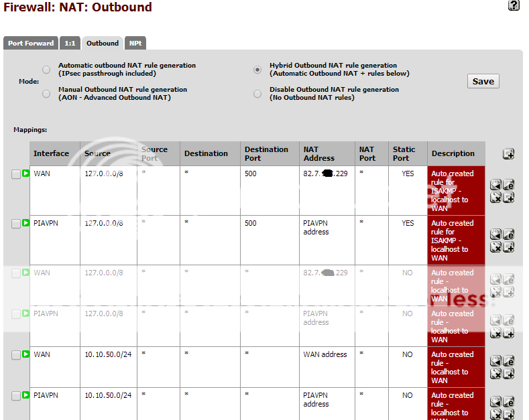Delete the PIAVPN ISAKMP port 500 rule
The width and height of the screenshot is (529, 420).
495,247
